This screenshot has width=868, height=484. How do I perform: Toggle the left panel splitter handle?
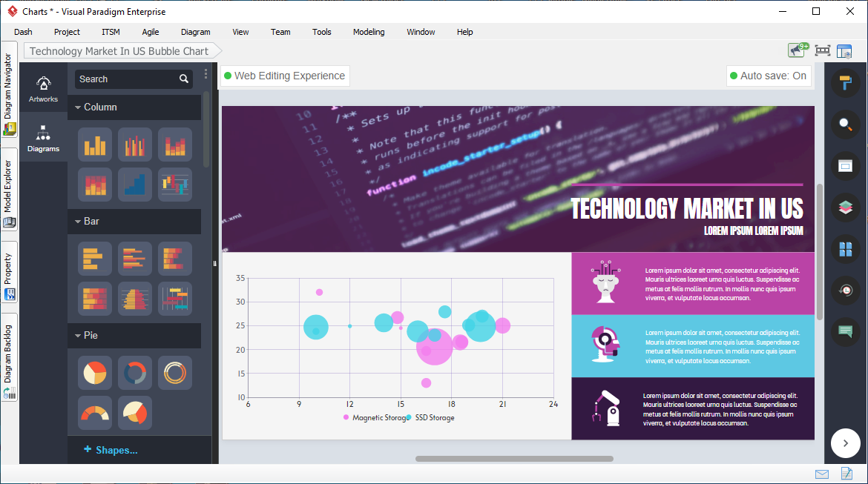click(x=215, y=264)
